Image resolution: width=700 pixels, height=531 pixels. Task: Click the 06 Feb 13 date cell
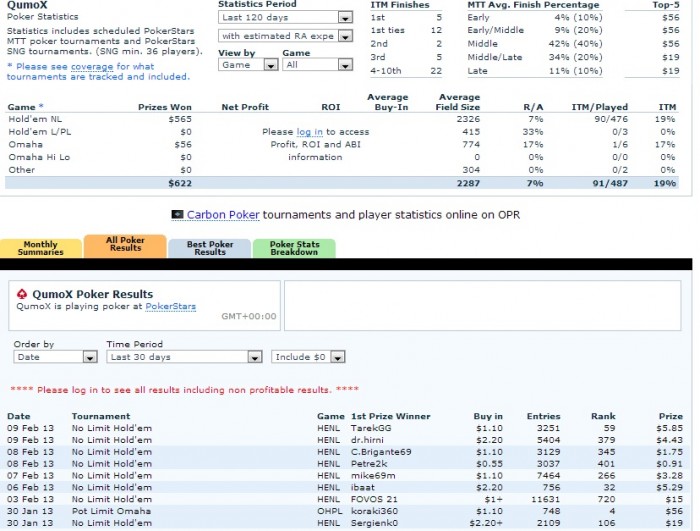(30, 487)
